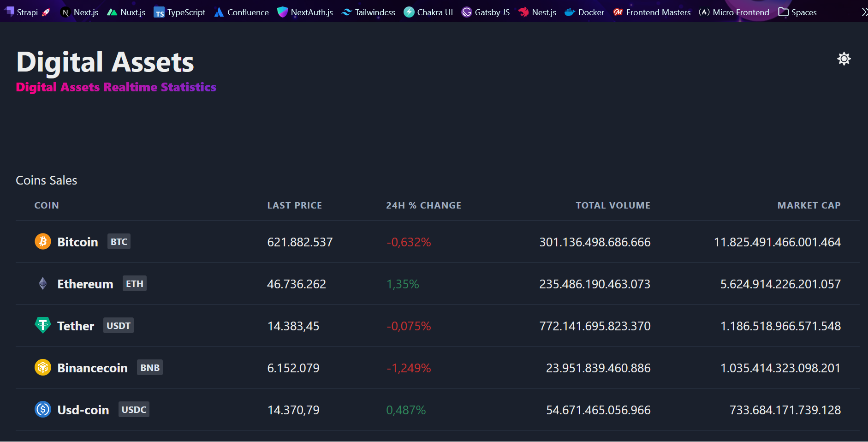Click Tether's market cap 1.186.518.966.571.548

[x=780, y=326]
